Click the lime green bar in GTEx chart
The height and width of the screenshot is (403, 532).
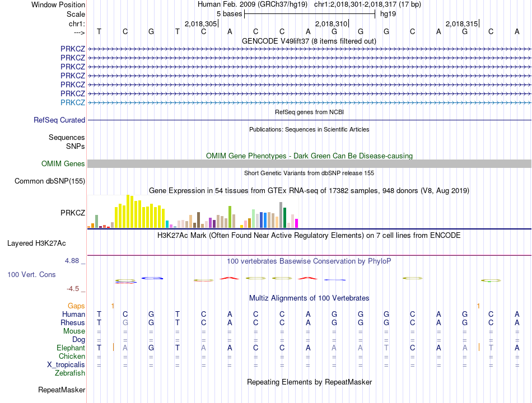[x=230, y=217]
